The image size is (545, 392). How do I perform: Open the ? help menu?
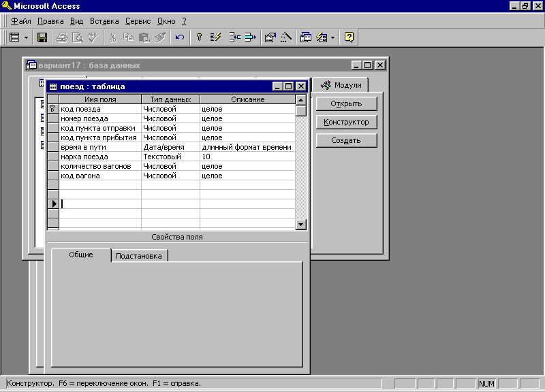click(x=184, y=21)
